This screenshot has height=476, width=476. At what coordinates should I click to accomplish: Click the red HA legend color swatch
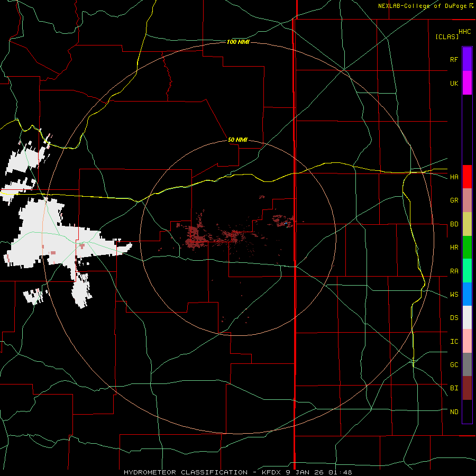467,177
